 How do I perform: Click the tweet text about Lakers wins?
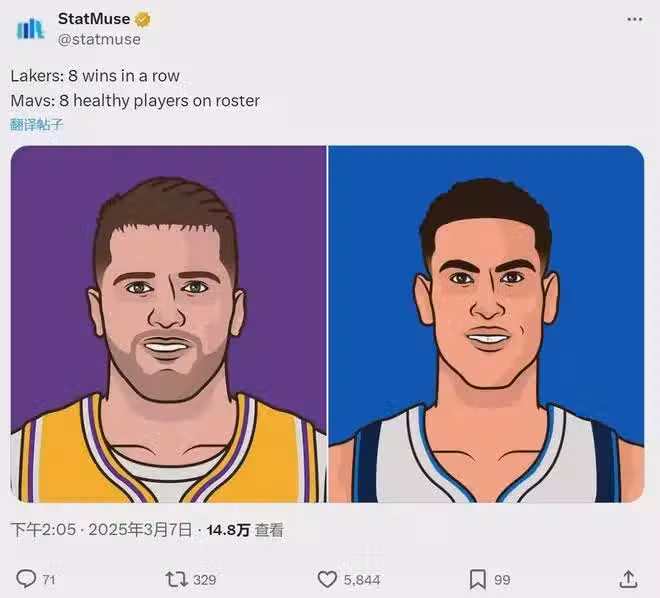click(95, 76)
